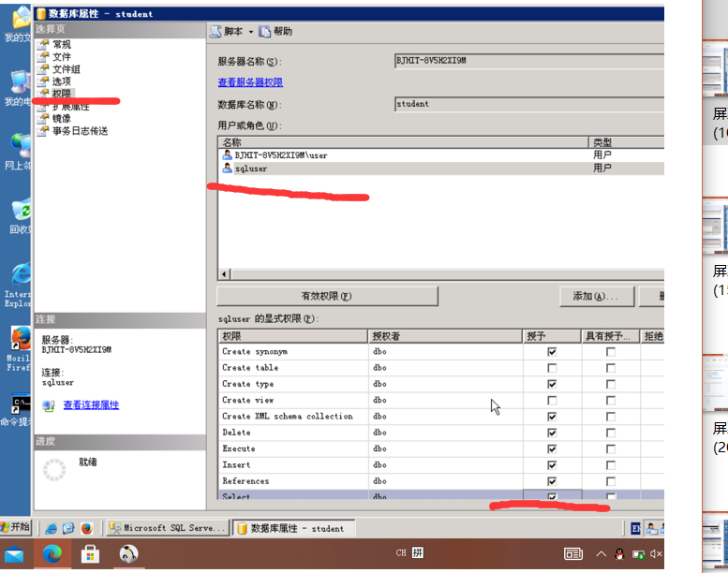The height and width of the screenshot is (573, 728).
Task: Select 镜像 page in 选择页 list
Action: click(x=61, y=119)
